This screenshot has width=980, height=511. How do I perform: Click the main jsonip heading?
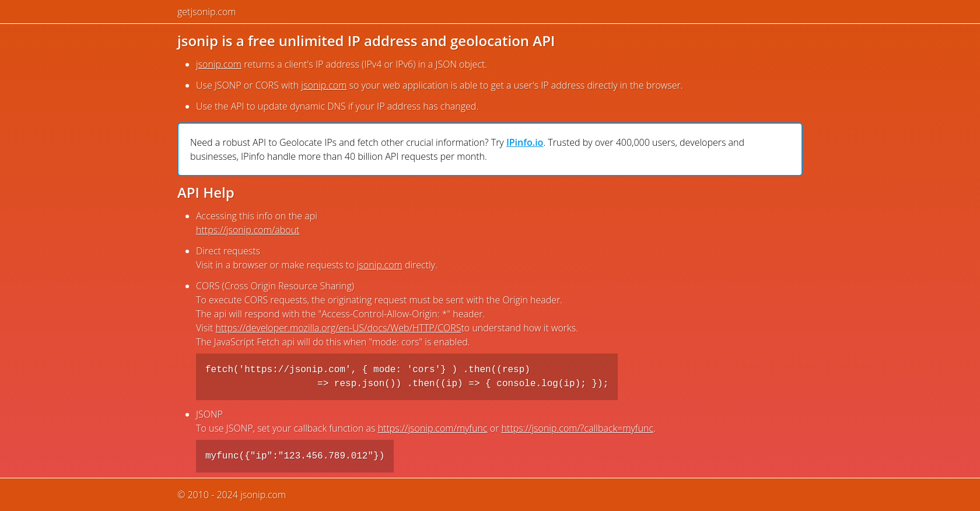coord(366,41)
